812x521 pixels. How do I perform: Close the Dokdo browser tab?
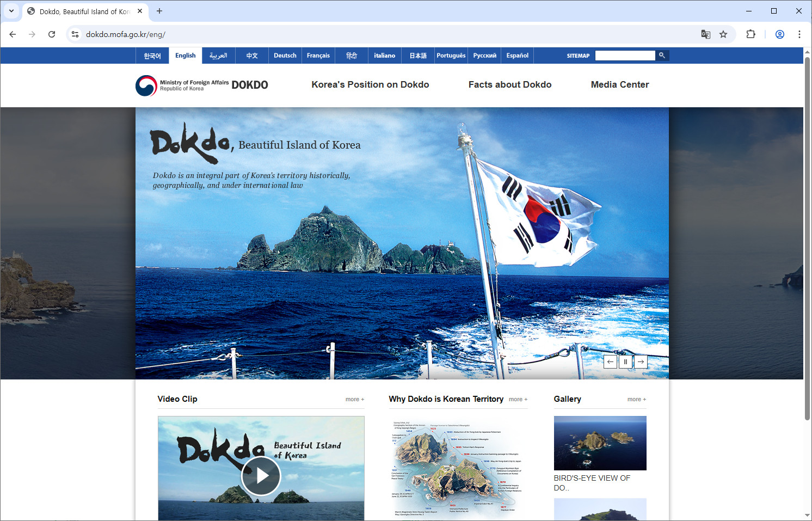[140, 11]
